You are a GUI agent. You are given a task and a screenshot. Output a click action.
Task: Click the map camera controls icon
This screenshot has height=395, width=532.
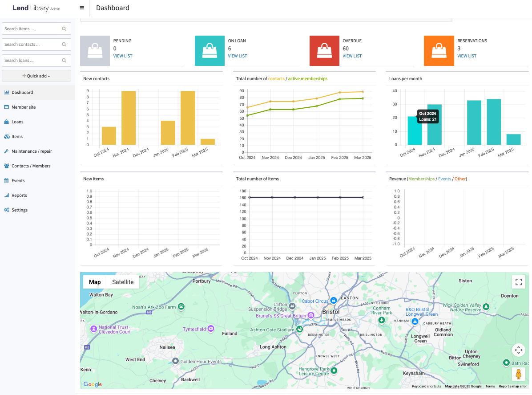pos(518,350)
